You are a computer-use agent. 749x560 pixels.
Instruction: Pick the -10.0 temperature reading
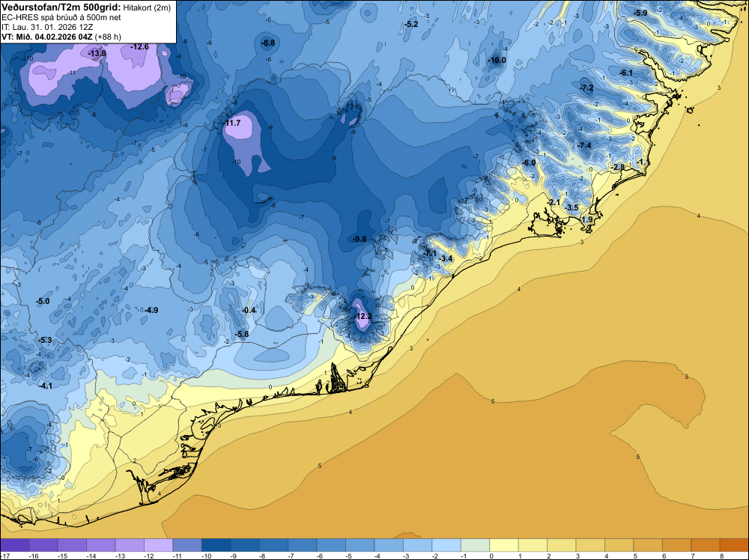click(497, 60)
